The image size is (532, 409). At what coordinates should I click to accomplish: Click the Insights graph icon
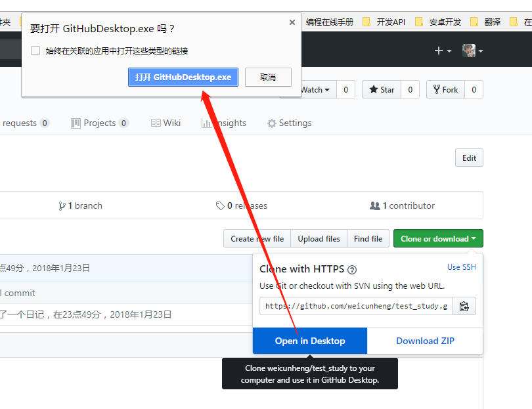click(x=206, y=123)
